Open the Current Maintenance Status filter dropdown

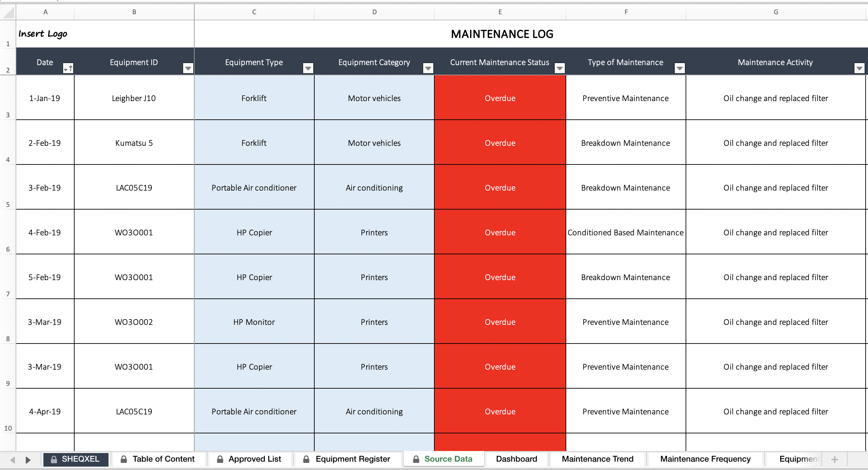(560, 68)
